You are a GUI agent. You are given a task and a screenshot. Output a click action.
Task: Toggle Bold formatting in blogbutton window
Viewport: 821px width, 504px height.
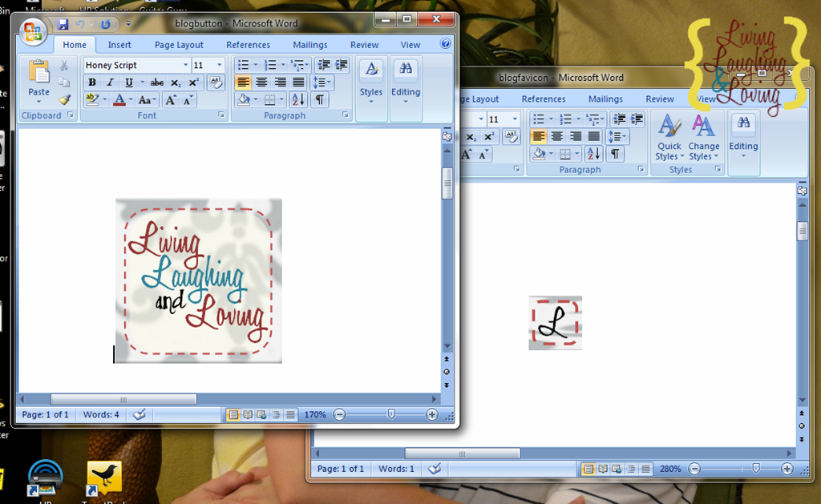click(92, 83)
